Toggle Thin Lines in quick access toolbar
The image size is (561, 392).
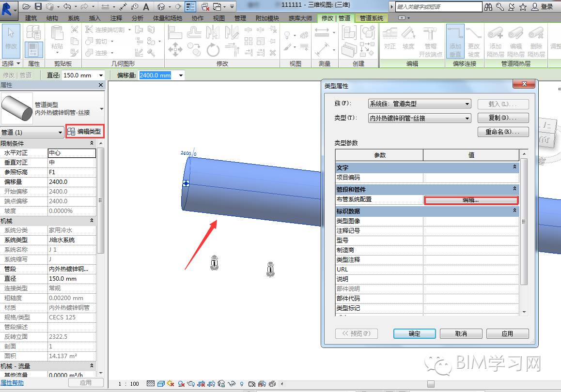191,6
